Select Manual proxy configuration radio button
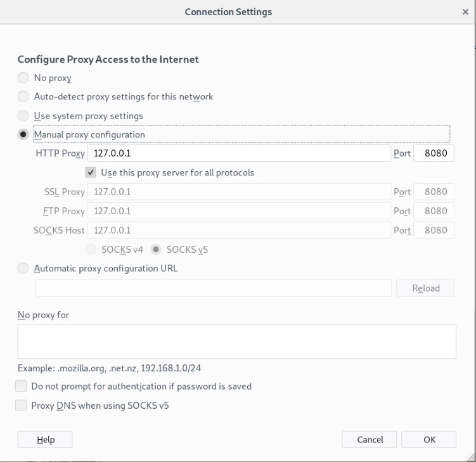476x462 pixels. pos(23,134)
